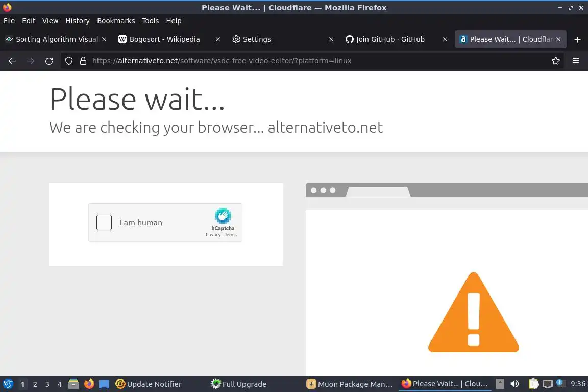Switch to virtual desktop 4
This screenshot has width=588, height=392.
click(60, 384)
